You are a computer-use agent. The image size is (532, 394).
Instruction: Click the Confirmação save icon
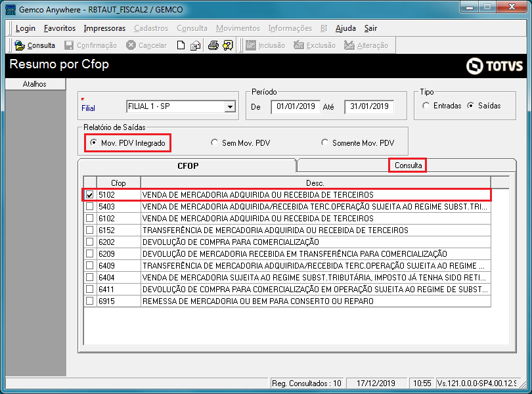click(69, 45)
